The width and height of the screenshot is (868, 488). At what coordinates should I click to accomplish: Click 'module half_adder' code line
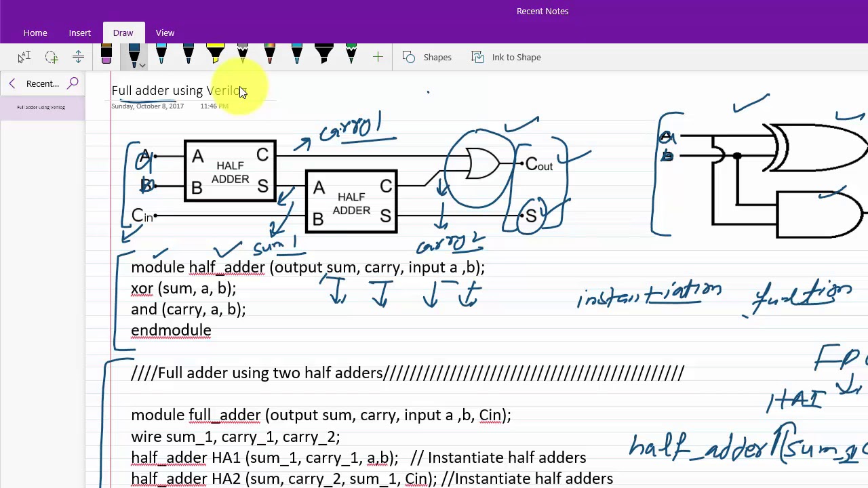coord(308,267)
